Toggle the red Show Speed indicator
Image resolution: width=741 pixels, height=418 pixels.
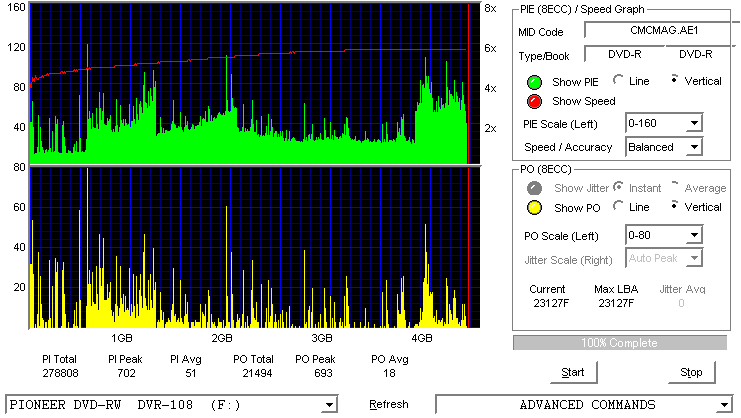(534, 102)
